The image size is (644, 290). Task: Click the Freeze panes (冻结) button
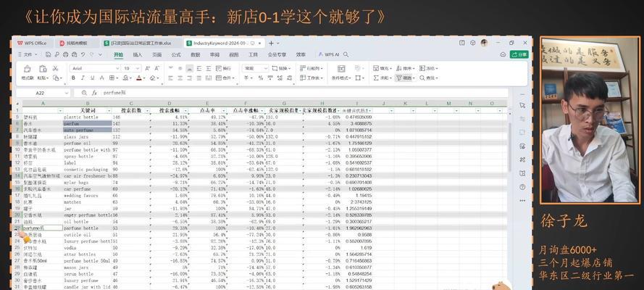click(428, 68)
